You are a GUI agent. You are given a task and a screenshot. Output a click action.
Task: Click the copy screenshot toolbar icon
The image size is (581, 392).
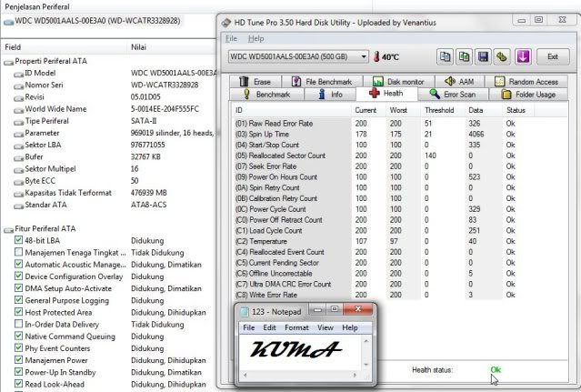coord(464,56)
